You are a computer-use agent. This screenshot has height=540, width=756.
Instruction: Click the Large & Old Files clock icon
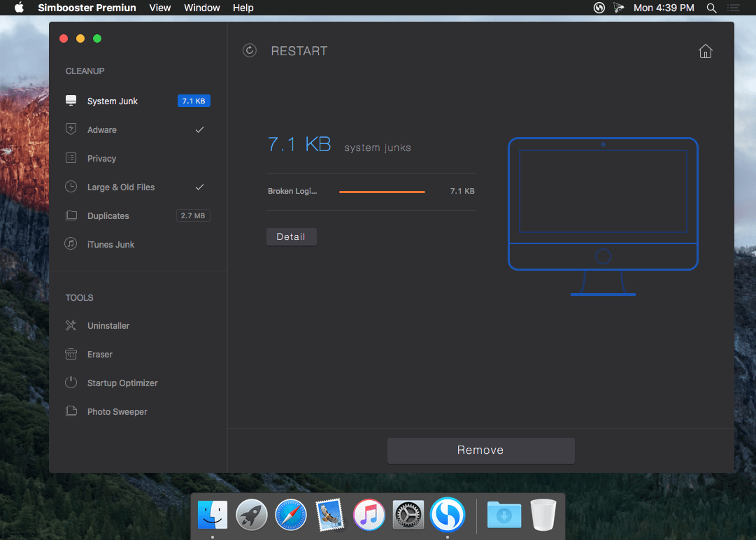71,187
